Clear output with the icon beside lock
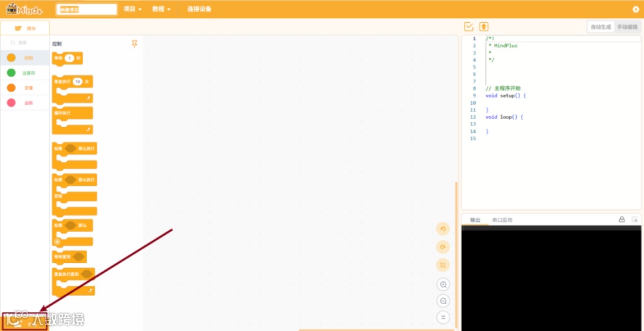Image resolution: width=644 pixels, height=331 pixels. tap(635, 219)
